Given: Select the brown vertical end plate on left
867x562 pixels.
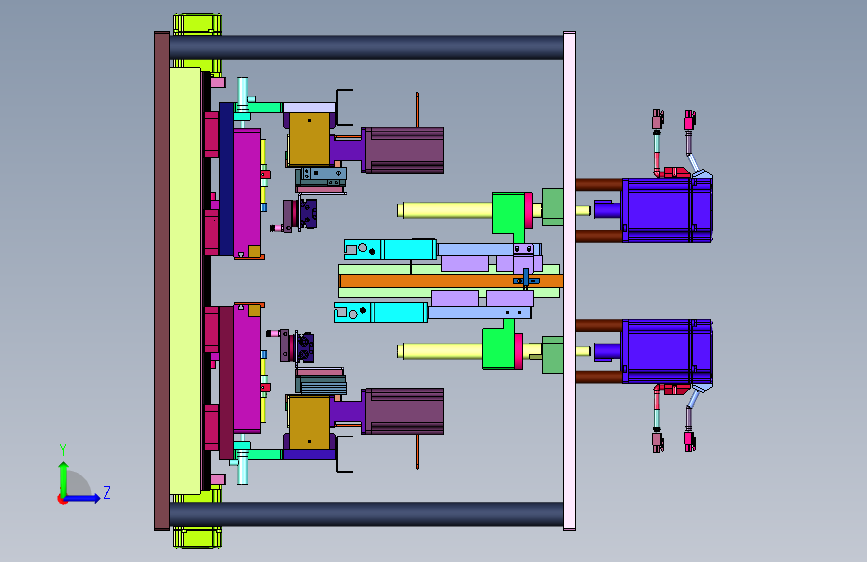Looking at the screenshot, I should pyautogui.click(x=161, y=281).
